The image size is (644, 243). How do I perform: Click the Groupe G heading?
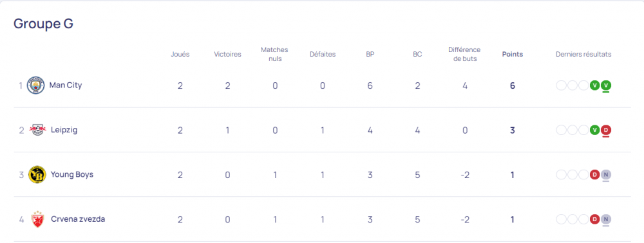point(43,24)
